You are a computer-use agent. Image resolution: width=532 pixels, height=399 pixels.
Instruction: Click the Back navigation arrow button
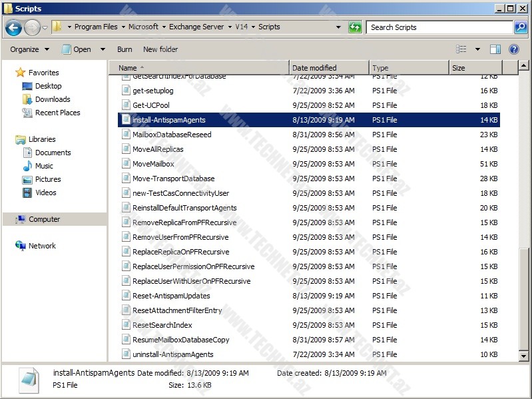(13, 27)
